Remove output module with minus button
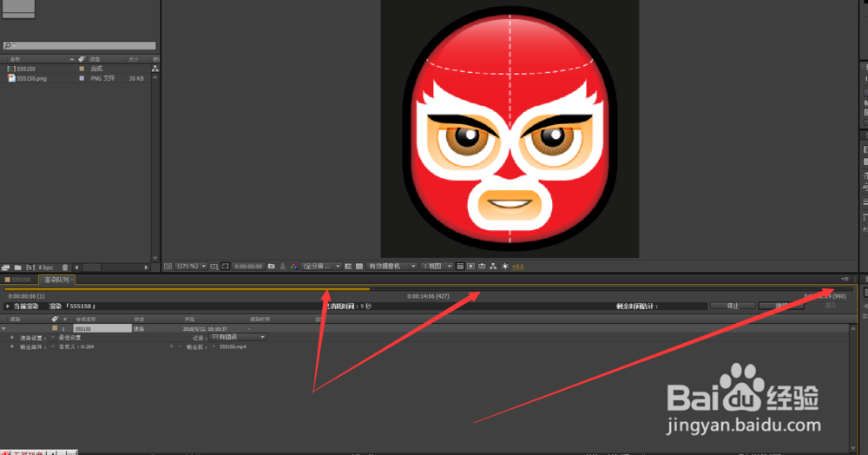This screenshot has width=868, height=455. point(180,346)
